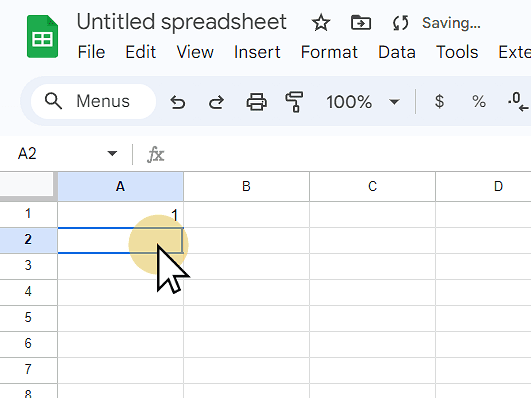This screenshot has width=531, height=398.
Task: Click the redo arrow icon
Action: click(x=216, y=102)
